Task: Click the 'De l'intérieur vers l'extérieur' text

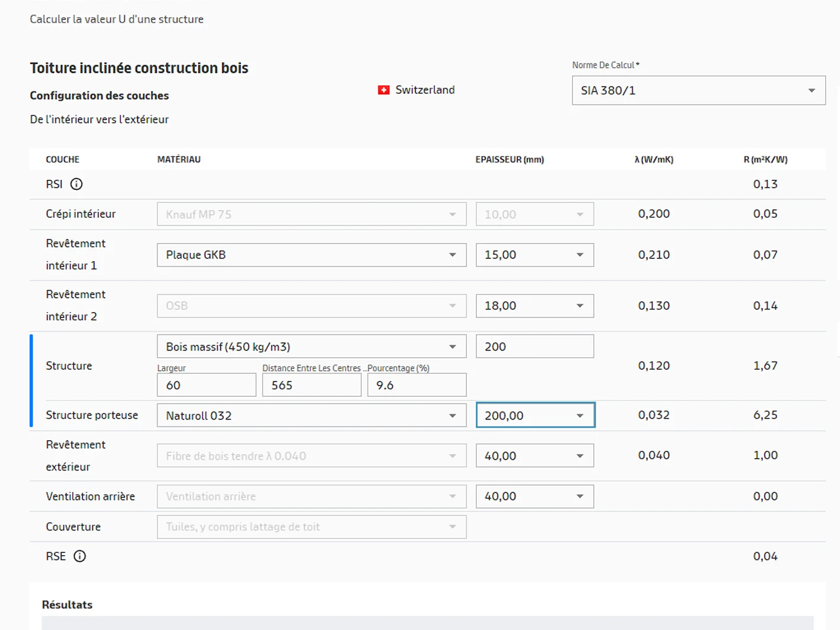Action: pos(99,119)
